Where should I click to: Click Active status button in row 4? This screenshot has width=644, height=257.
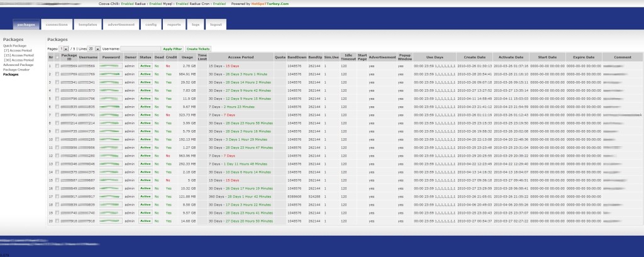coord(145,90)
